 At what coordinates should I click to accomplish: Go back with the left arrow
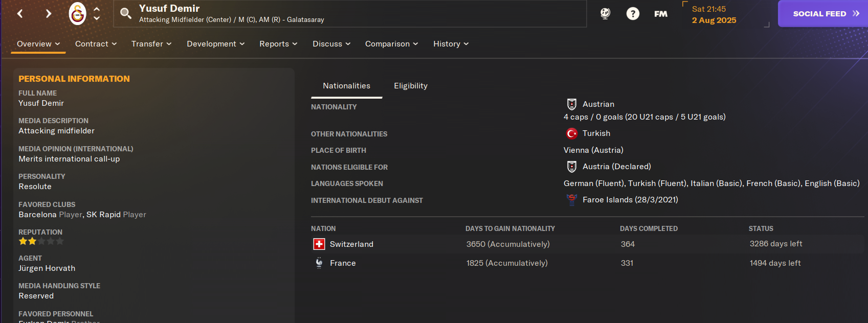pos(20,14)
